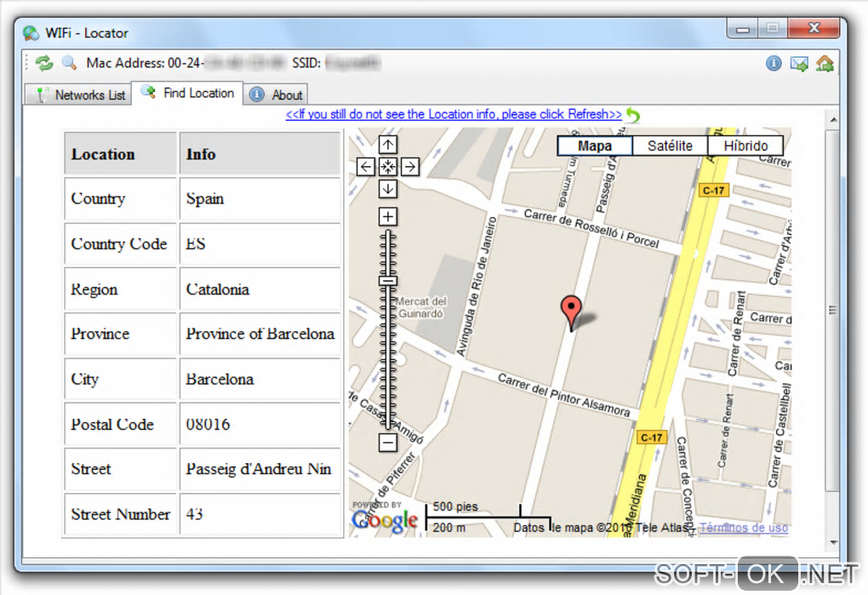Image resolution: width=868 pixels, height=595 pixels.
Task: Click the upper C-17 road badge
Action: [x=713, y=191]
